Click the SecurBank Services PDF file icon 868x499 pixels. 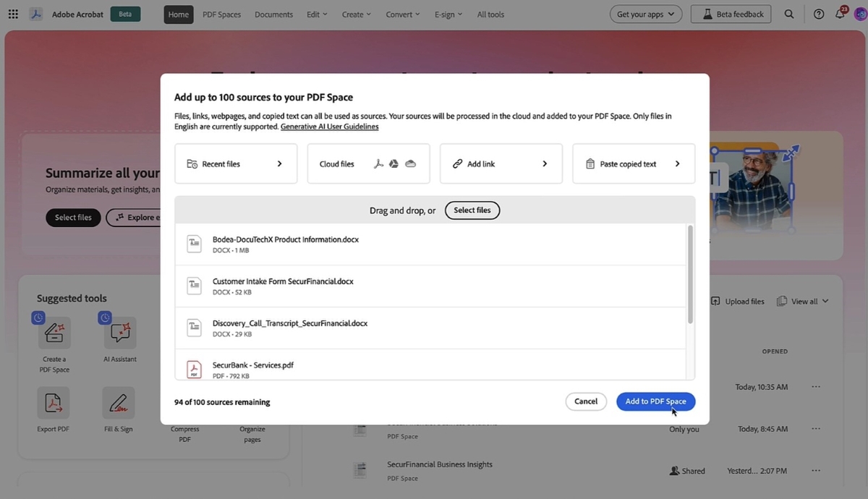194,370
